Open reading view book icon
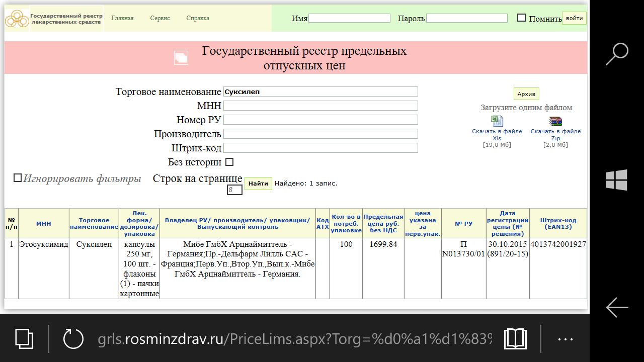The image size is (644, 362). coord(516,339)
